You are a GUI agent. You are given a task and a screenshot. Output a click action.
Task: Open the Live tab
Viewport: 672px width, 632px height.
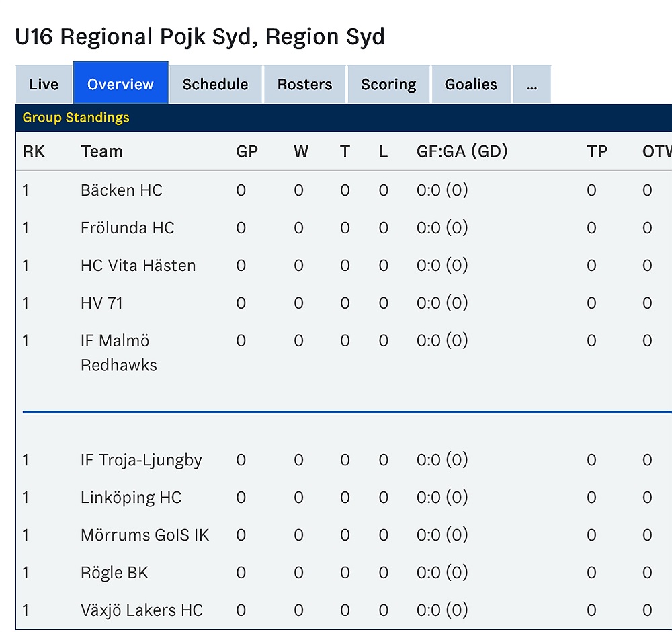point(44,84)
